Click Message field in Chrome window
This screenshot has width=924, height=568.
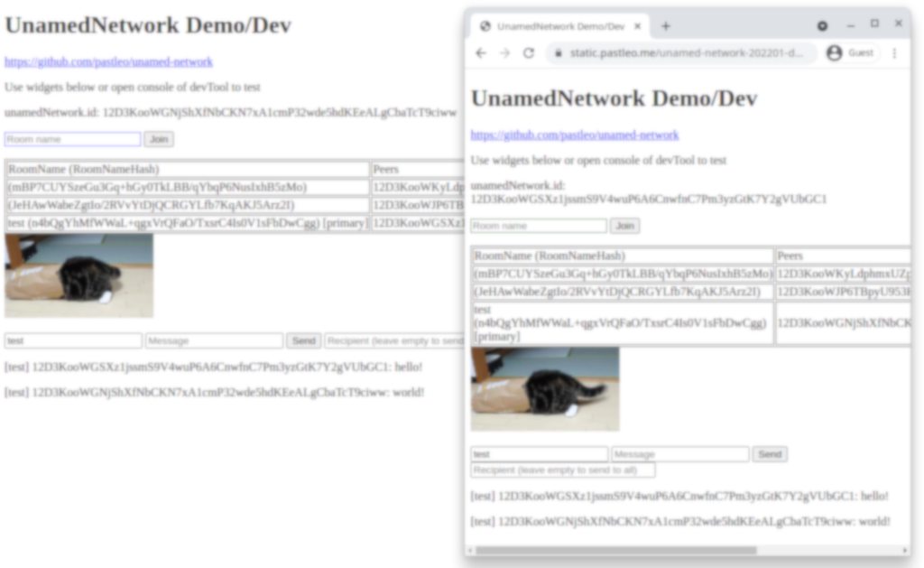click(680, 454)
